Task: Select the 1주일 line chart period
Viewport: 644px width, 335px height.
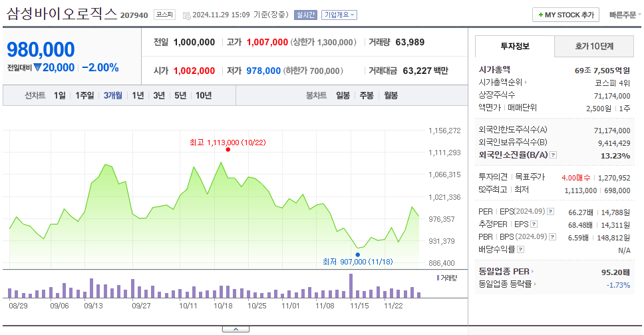Action: [x=84, y=95]
